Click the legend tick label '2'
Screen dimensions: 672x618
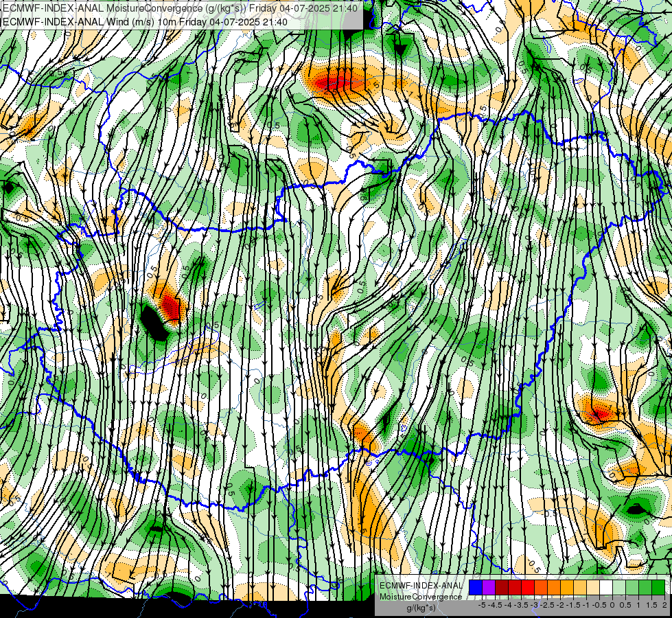[x=664, y=605]
